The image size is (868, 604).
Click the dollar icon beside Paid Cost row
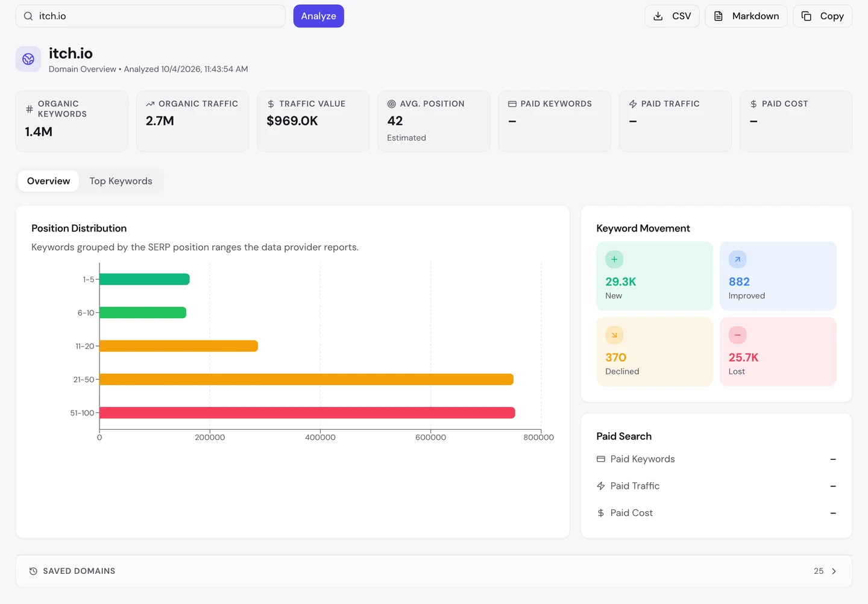(x=601, y=513)
